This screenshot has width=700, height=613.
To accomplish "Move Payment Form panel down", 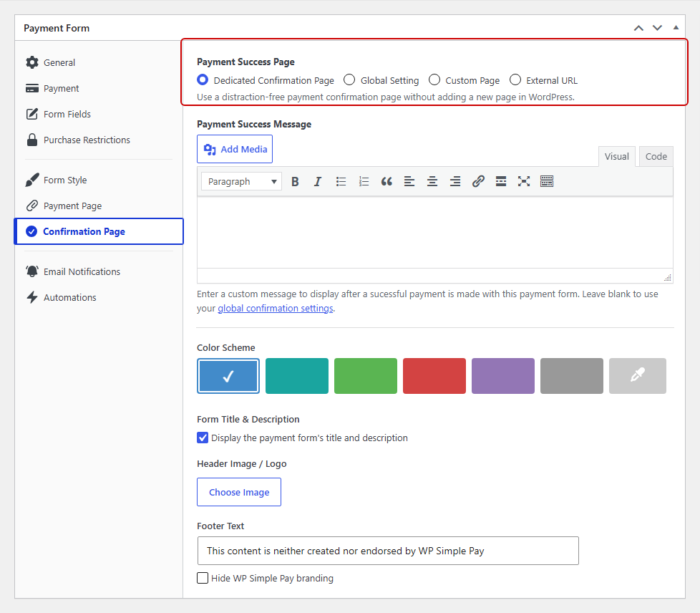I will (657, 28).
